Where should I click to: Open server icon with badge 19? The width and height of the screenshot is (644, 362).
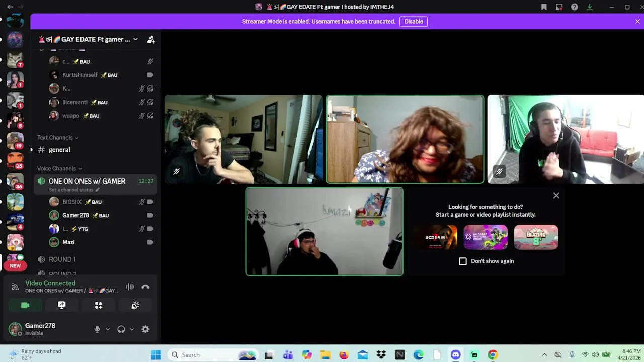click(15, 141)
